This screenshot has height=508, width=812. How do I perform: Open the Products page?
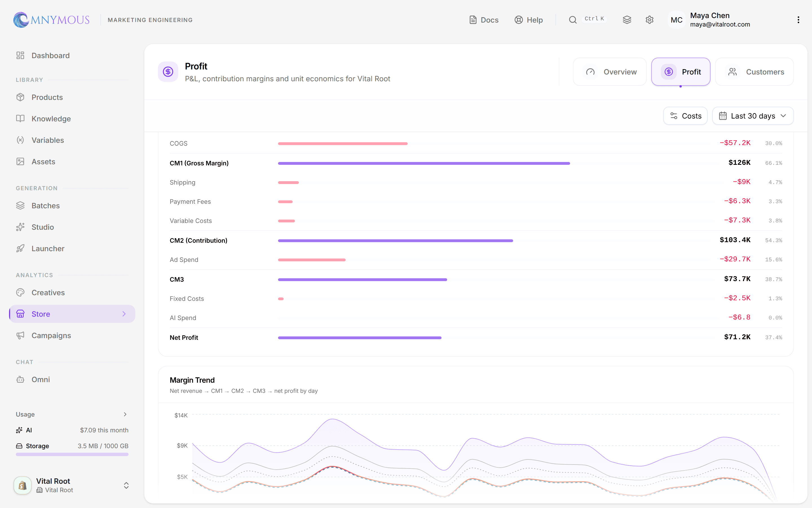pos(72,97)
